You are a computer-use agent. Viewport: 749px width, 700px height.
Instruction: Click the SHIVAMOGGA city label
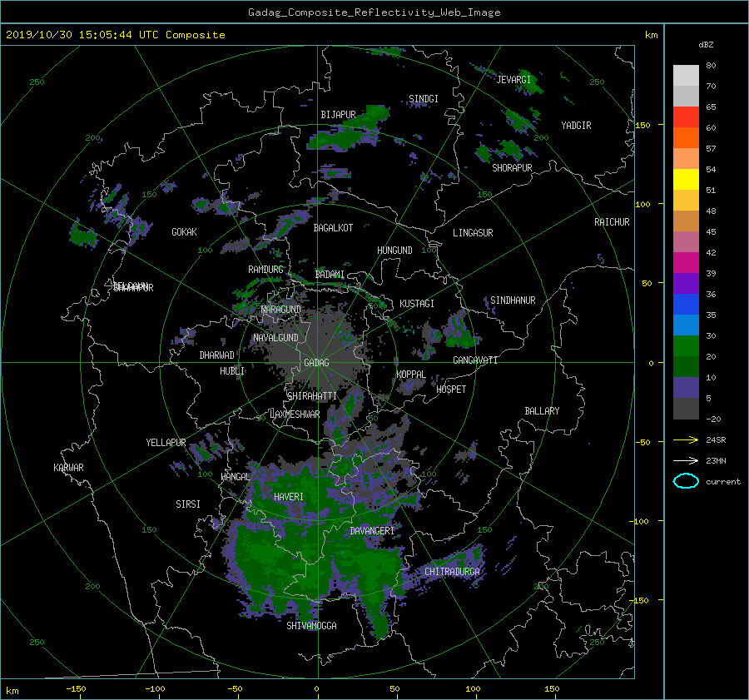[x=311, y=625]
